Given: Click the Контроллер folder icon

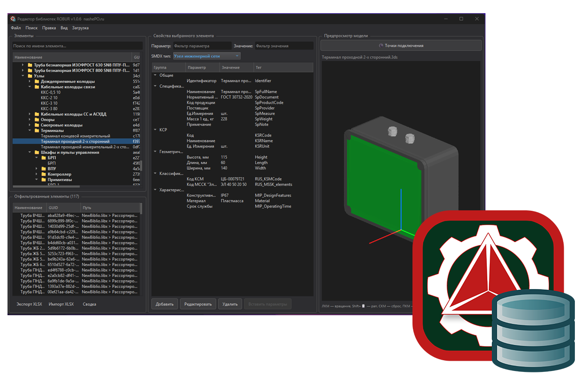Looking at the screenshot, I should [x=44, y=174].
